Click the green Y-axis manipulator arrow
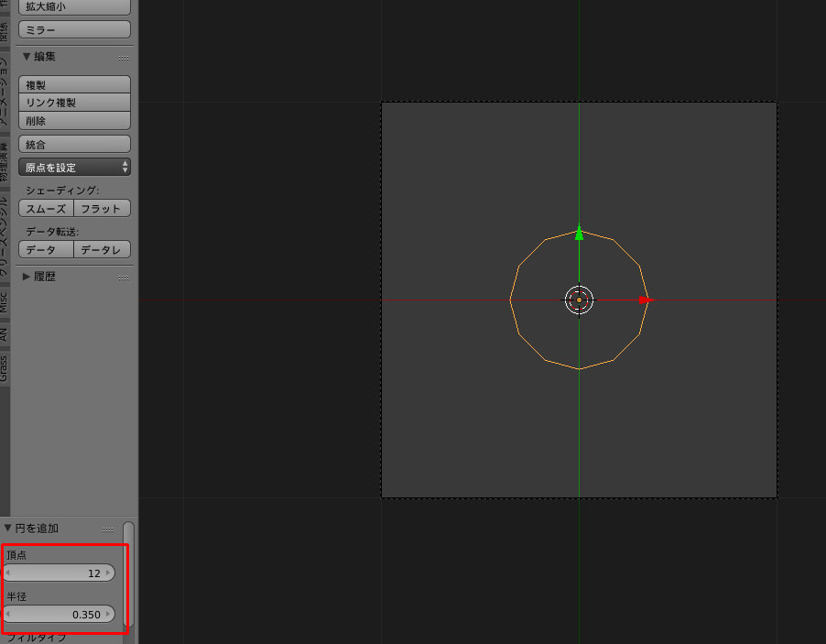 tap(579, 233)
